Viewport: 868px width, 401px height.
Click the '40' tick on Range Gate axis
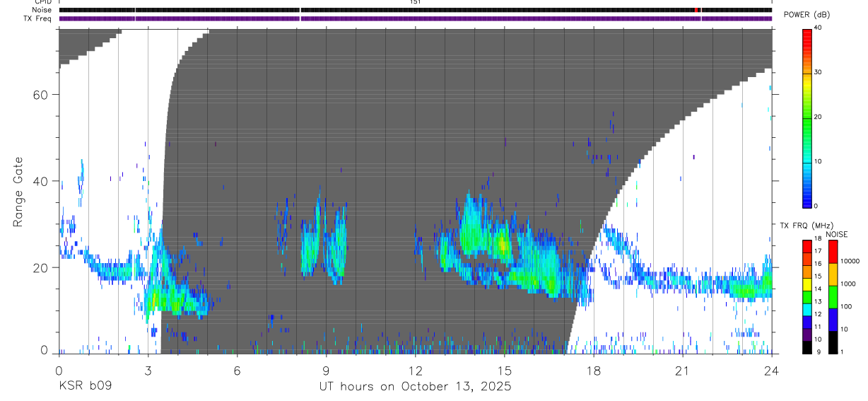[42, 181]
